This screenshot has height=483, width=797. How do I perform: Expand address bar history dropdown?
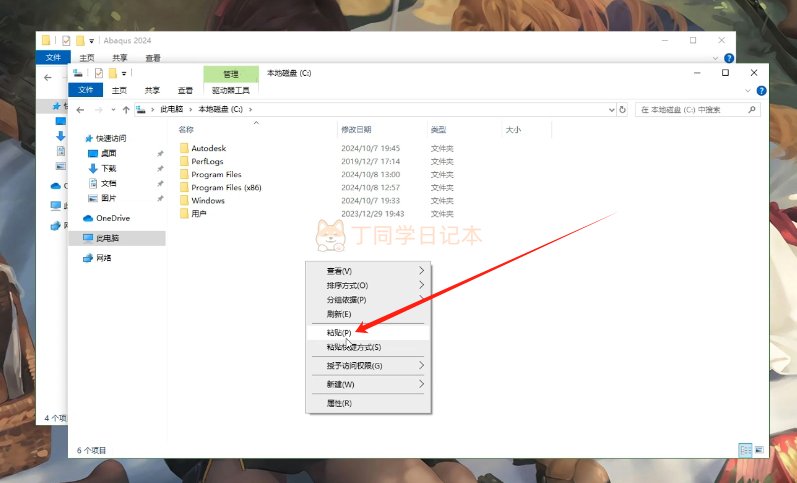(x=611, y=110)
